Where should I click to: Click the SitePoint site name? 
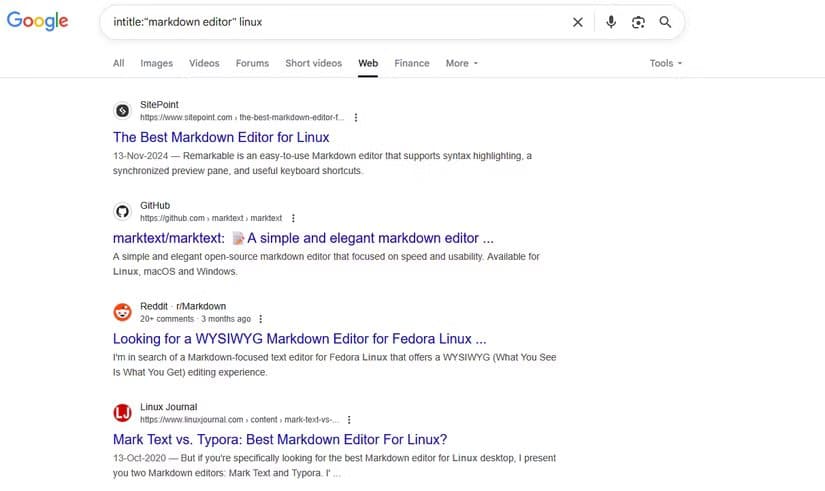pyautogui.click(x=159, y=105)
